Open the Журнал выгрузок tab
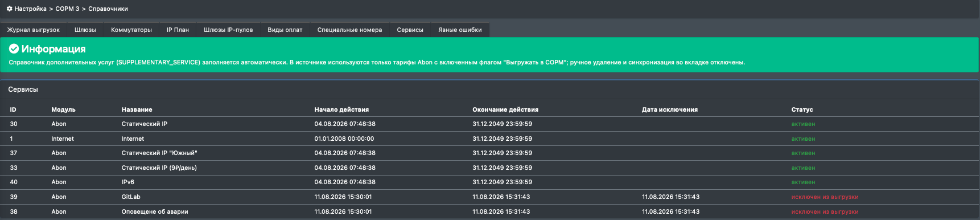This screenshot has height=220, width=980. coord(34,30)
